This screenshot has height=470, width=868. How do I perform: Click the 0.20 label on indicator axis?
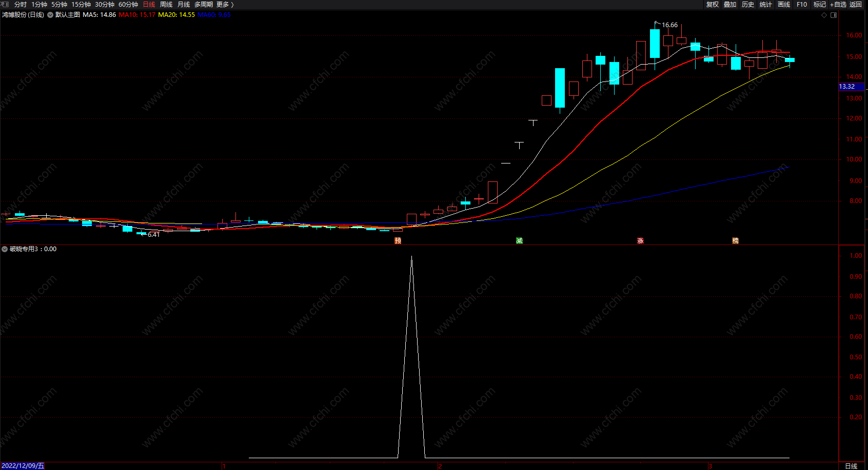[x=855, y=417]
